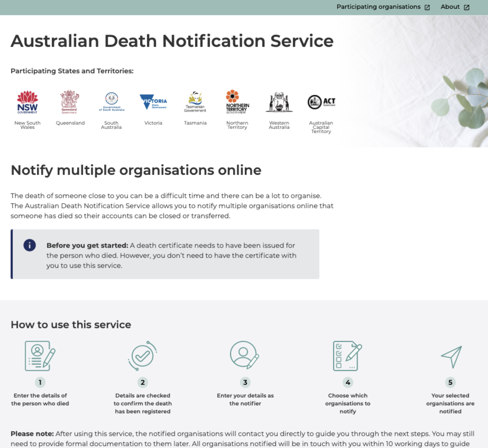Click the notifier profile icon for step 3
Image resolution: width=488 pixels, height=448 pixels.
(x=245, y=355)
